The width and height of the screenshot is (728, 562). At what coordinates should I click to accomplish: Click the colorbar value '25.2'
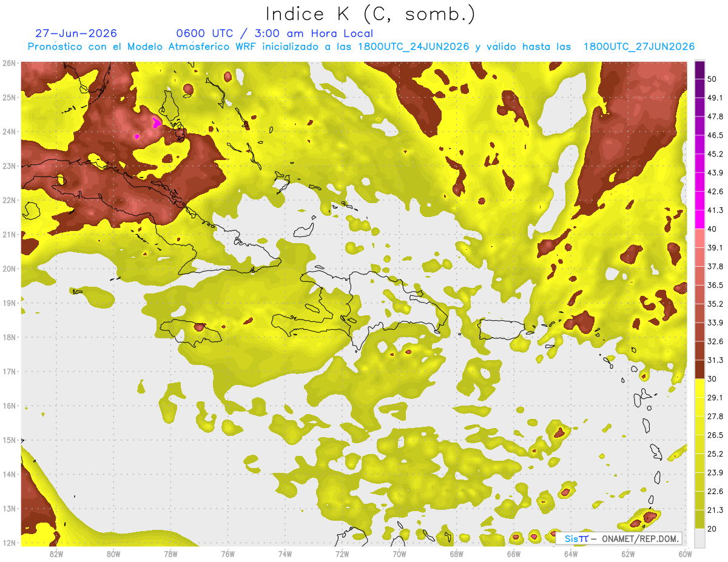715,453
